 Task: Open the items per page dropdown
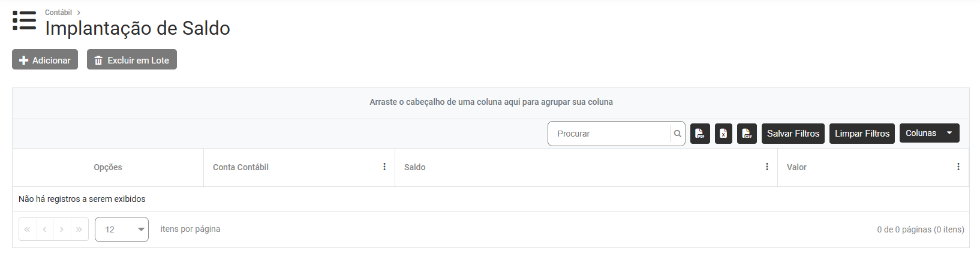click(122, 229)
